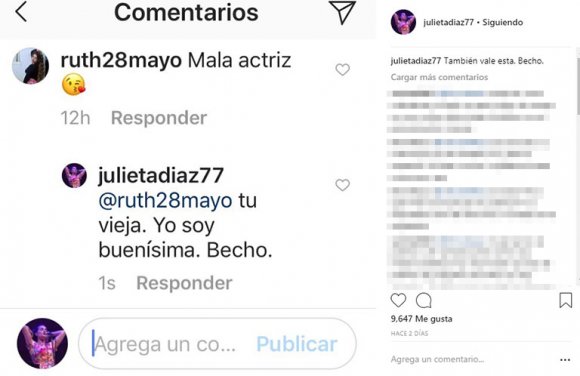
Task: Focus the "Agrega un co..." comment field
Action: click(x=217, y=344)
